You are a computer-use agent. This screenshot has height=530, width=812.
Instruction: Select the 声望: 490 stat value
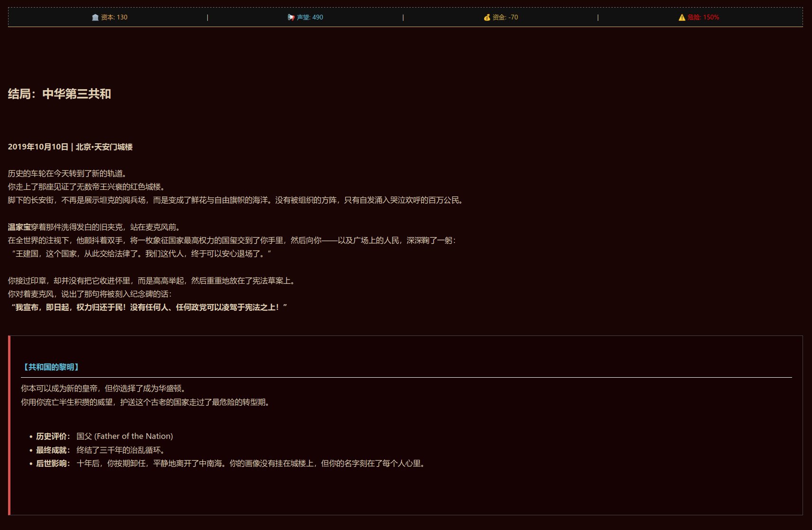pyautogui.click(x=310, y=18)
